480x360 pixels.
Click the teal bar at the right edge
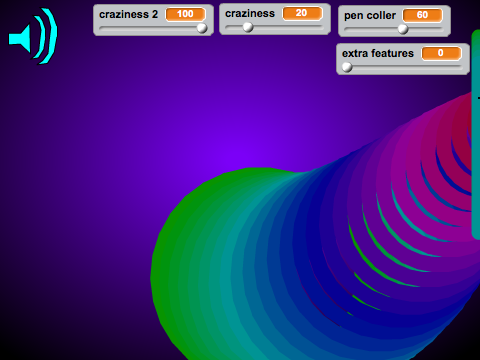pos(476,133)
